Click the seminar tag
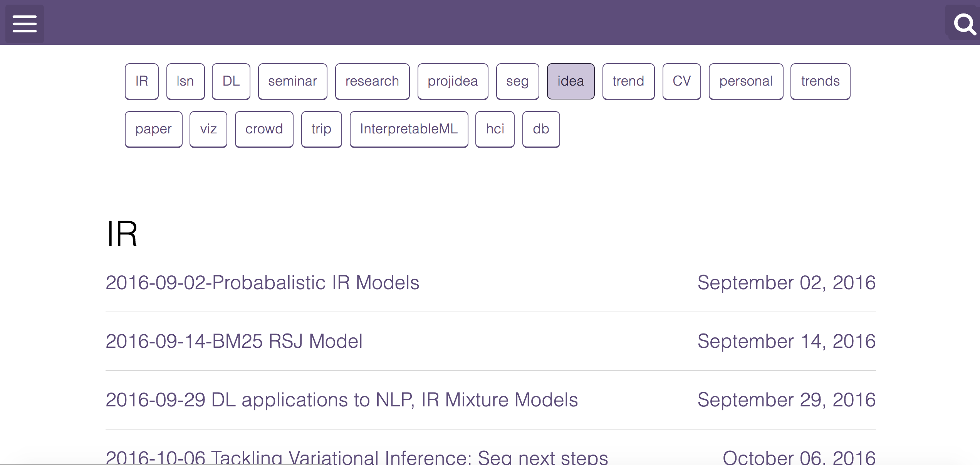This screenshot has height=465, width=980. pyautogui.click(x=292, y=81)
